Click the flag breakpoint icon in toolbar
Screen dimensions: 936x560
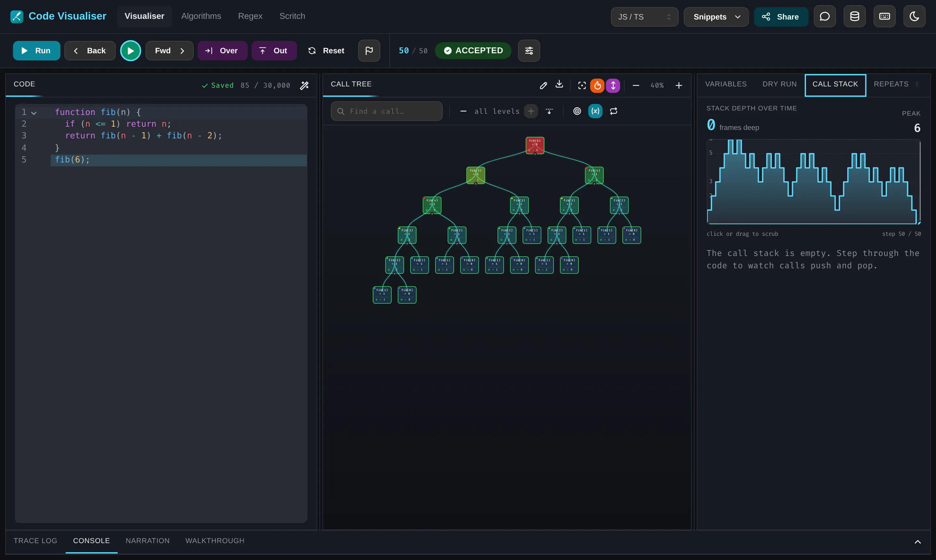369,51
